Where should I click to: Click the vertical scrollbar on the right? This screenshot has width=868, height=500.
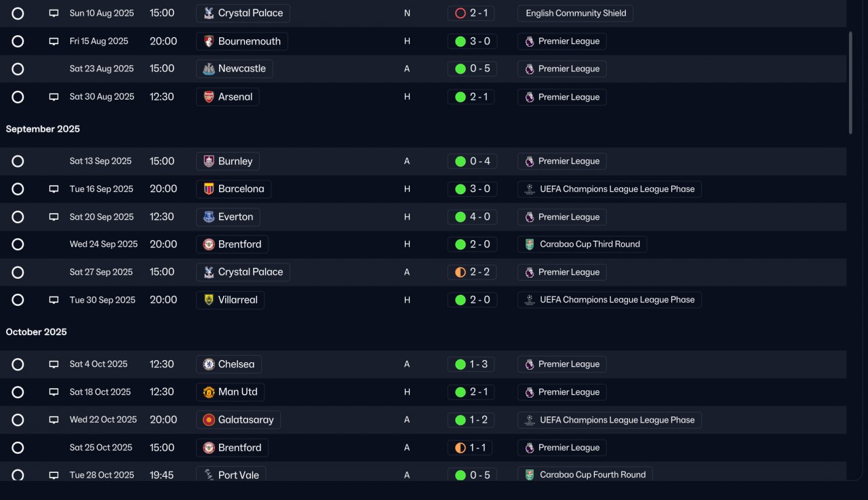(850, 83)
